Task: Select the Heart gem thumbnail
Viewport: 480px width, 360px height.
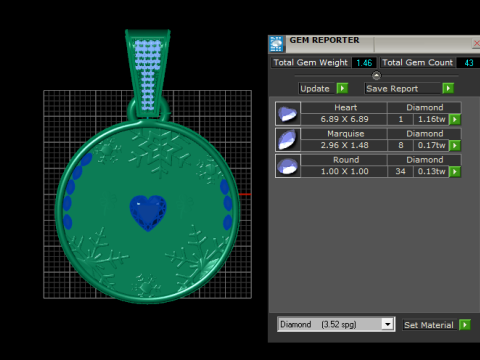Action: click(288, 113)
